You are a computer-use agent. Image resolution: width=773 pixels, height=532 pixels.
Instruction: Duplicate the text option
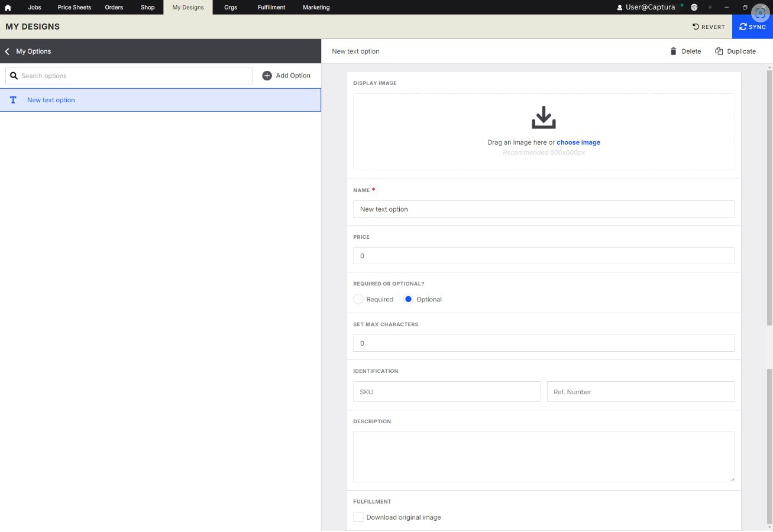(x=735, y=51)
